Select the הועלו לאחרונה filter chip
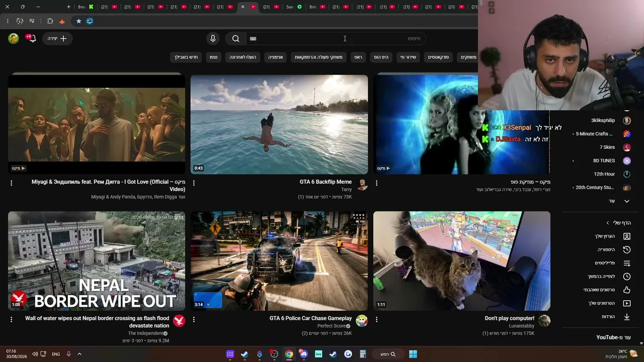Screen dimensions: 644x362 coord(243,57)
